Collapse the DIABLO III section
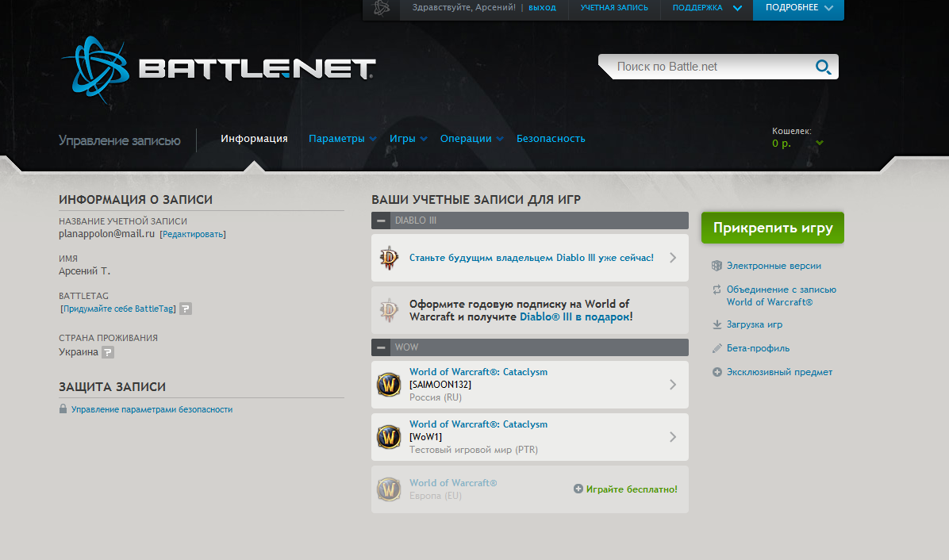 point(381,221)
